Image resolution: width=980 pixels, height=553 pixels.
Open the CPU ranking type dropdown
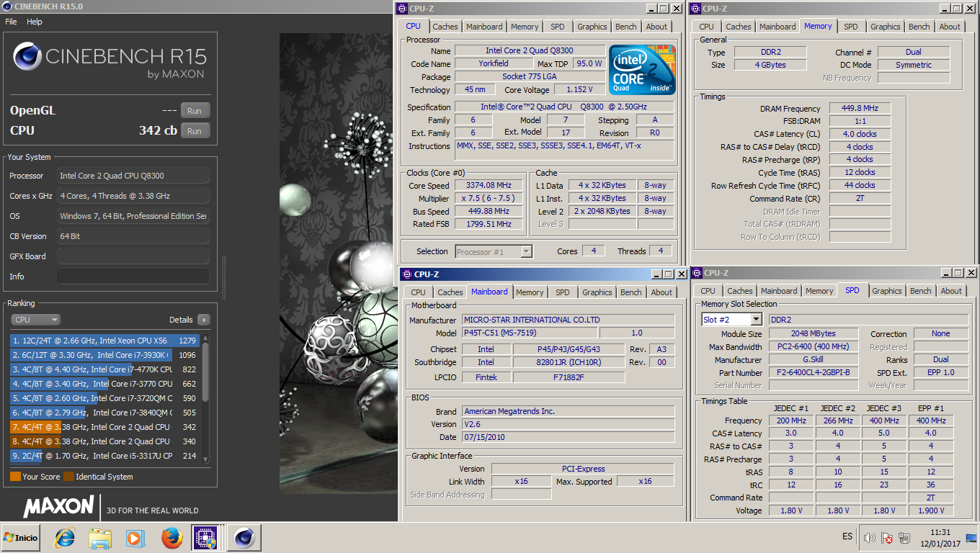tap(36, 320)
